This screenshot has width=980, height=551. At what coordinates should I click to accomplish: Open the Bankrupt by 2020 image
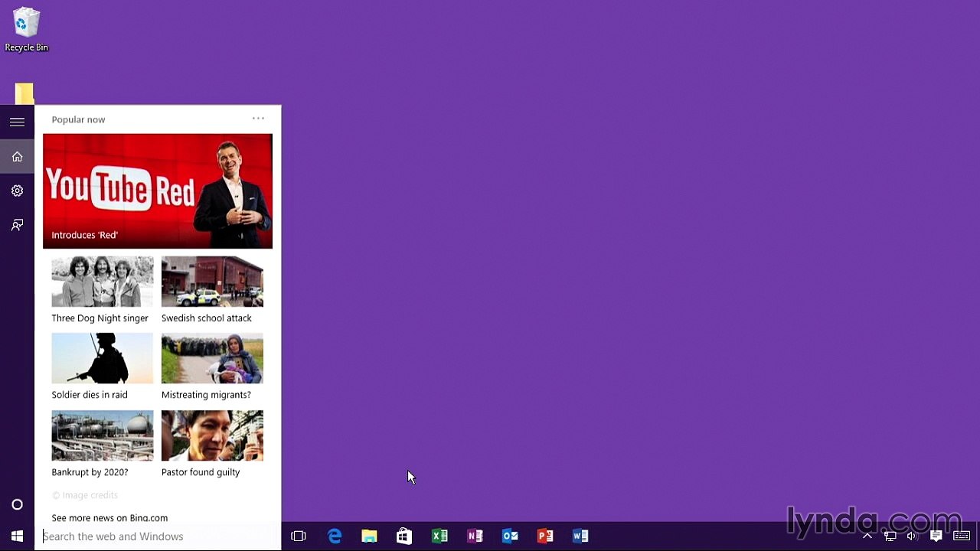(103, 435)
